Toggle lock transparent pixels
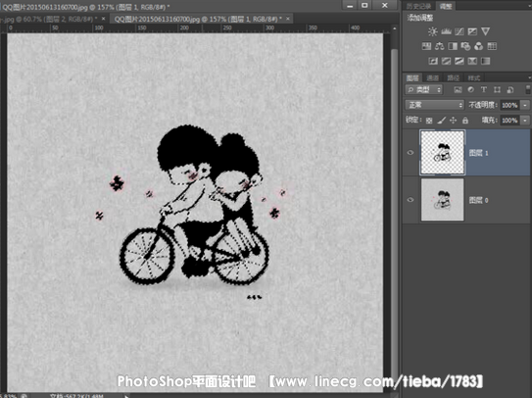The image size is (532, 398). 429,121
